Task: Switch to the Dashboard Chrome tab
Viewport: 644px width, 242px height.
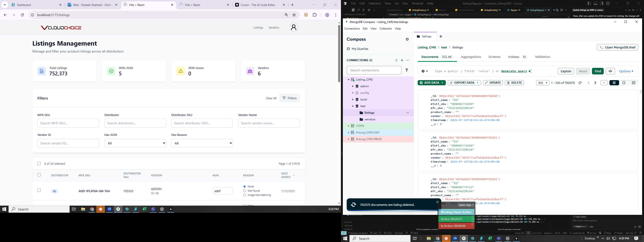Action: tap(37, 5)
